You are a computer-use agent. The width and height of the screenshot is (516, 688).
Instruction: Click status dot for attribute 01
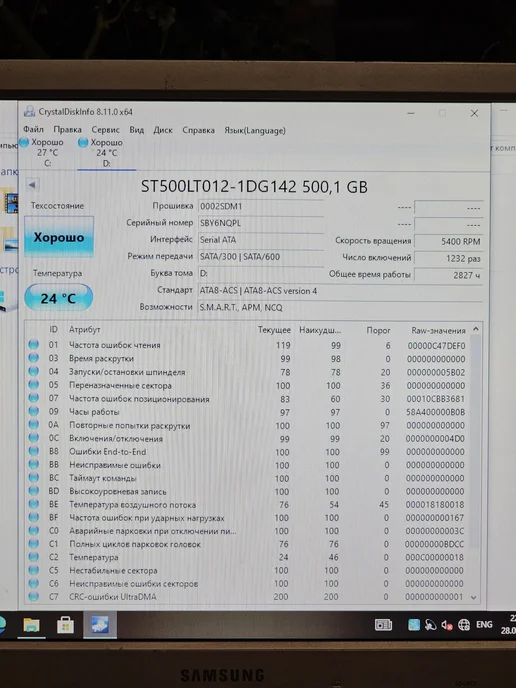[33, 344]
